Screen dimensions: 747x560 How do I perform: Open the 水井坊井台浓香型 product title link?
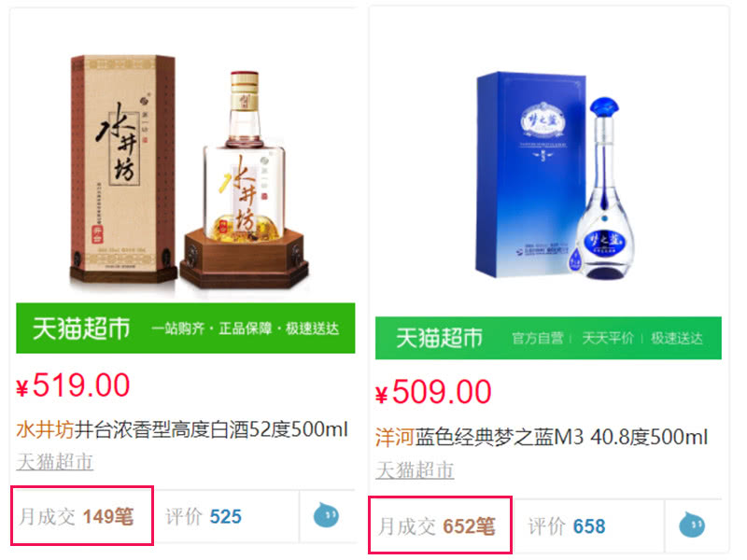point(182,429)
